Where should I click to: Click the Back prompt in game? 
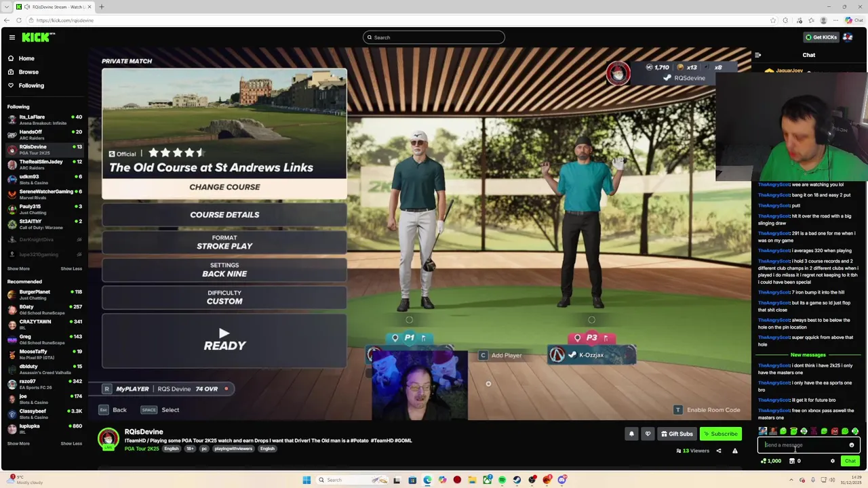pos(113,410)
